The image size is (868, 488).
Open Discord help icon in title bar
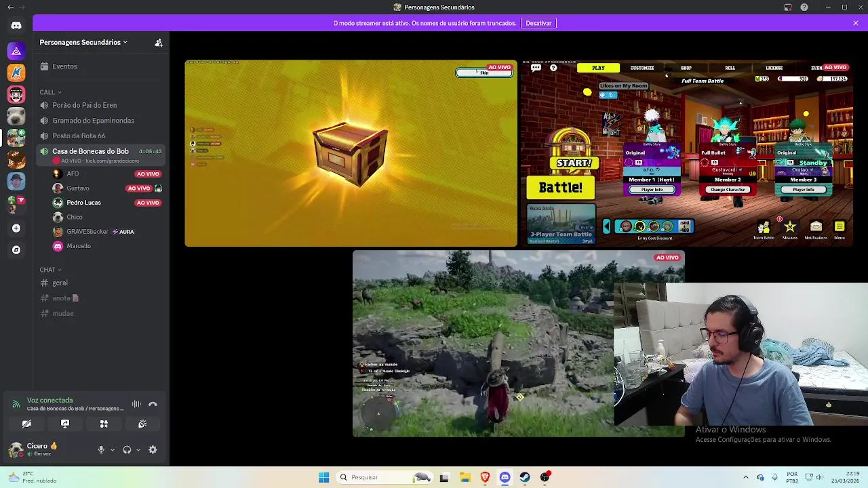(x=804, y=7)
